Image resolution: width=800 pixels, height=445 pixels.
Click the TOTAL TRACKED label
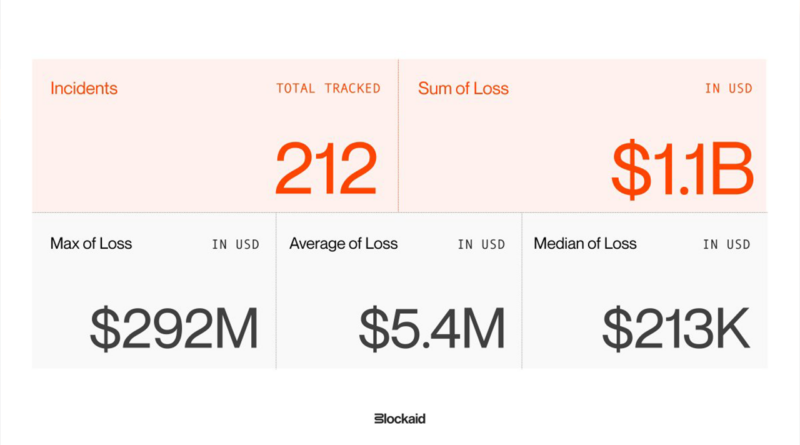click(x=329, y=88)
